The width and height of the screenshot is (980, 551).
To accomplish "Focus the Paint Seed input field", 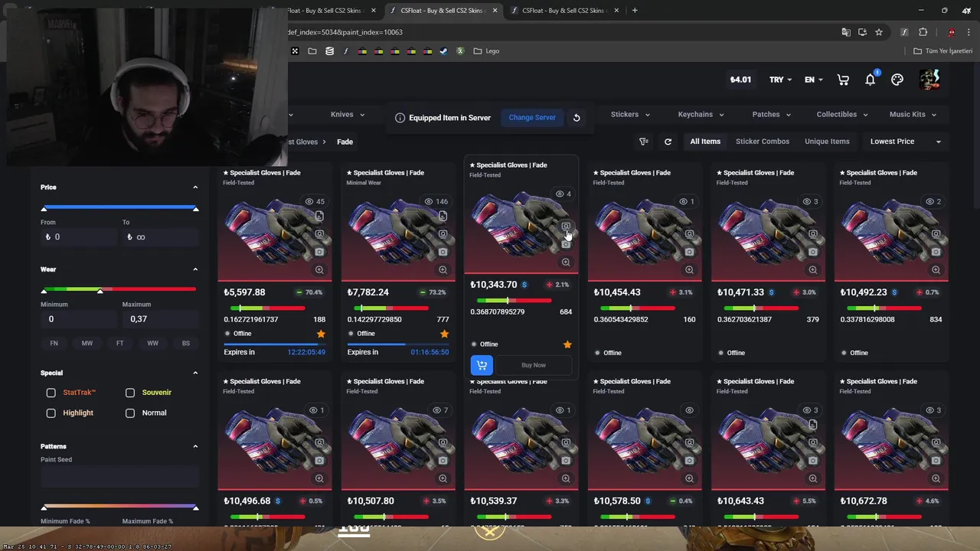I will 119,477.
